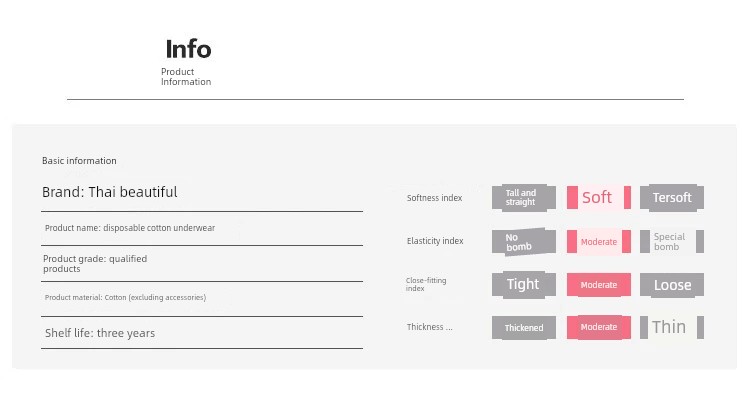Click the 'Info' heading

(188, 49)
